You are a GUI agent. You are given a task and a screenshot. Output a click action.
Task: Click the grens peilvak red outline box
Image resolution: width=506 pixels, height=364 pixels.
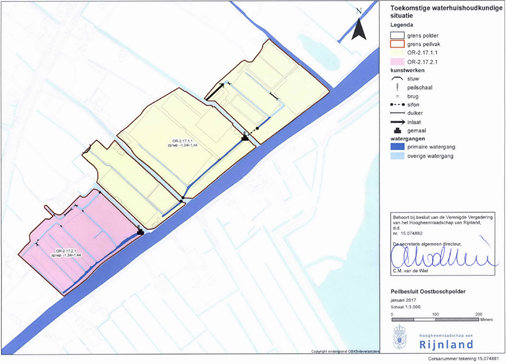397,44
